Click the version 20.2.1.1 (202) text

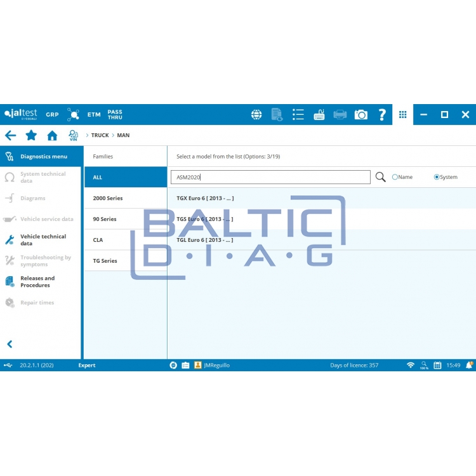[37, 365]
